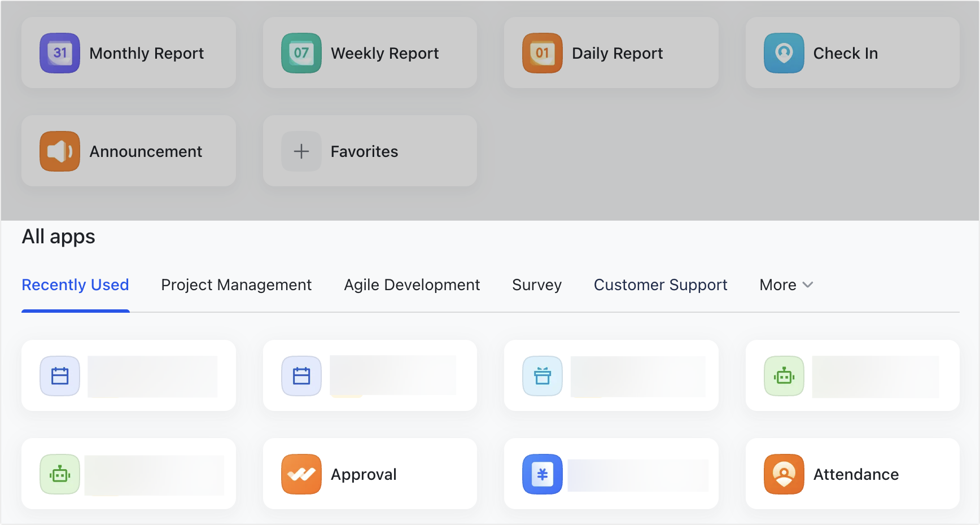
Task: Select the Customer Support tab
Action: pos(660,285)
